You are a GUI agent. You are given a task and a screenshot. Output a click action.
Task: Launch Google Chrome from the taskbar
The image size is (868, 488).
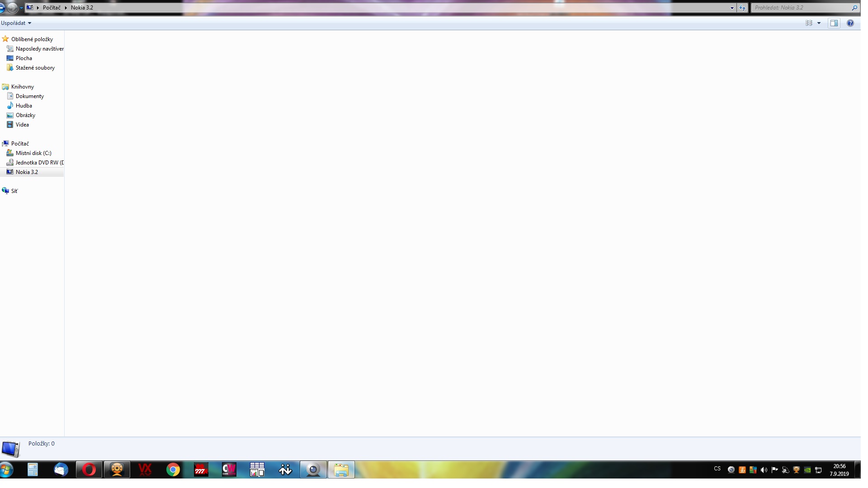click(173, 470)
